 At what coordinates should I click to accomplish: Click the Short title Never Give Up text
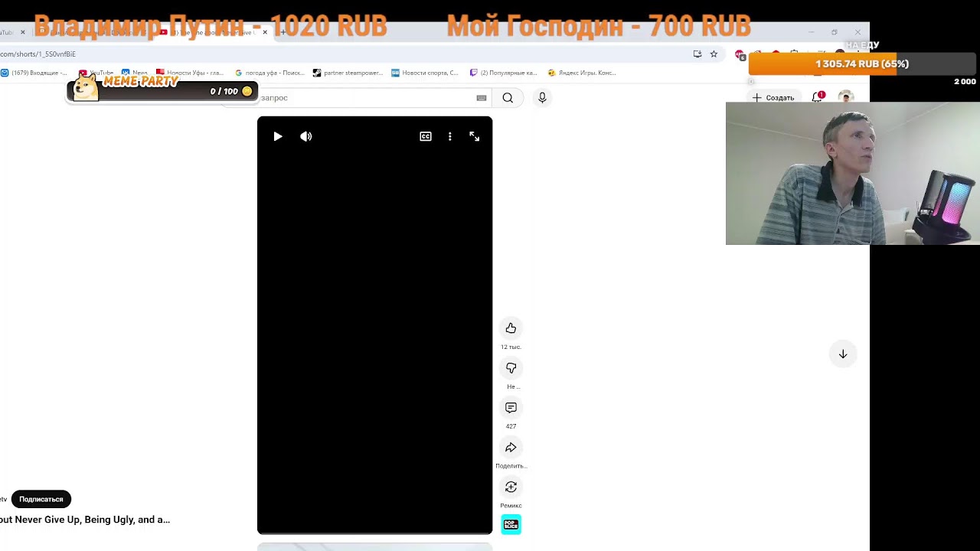[85, 520]
